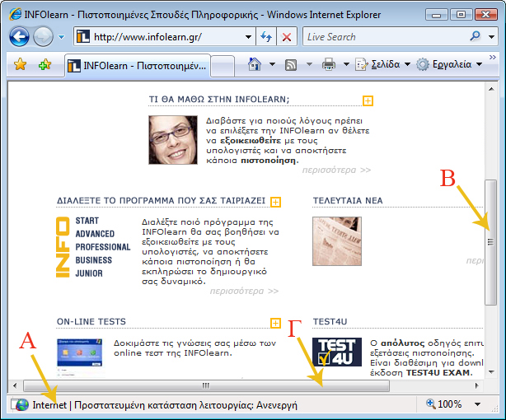Click the search magnifier icon
506x420 pixels.
coord(475,36)
